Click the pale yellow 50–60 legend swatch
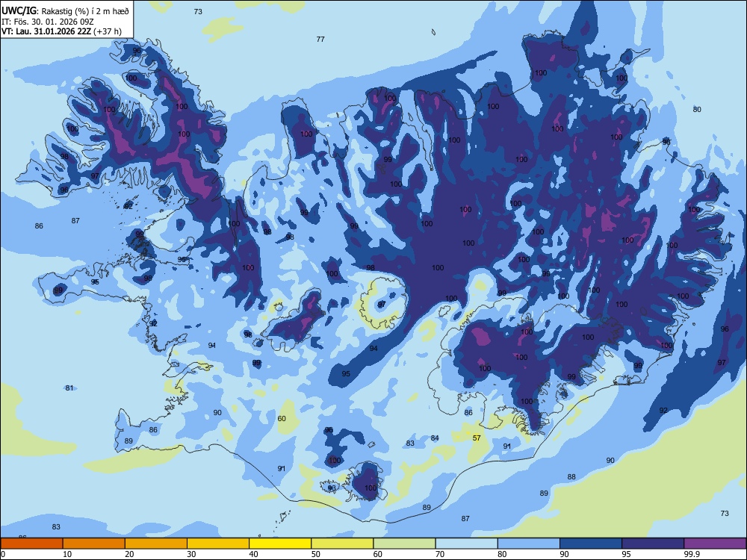The image size is (747, 560). pyautogui.click(x=342, y=544)
